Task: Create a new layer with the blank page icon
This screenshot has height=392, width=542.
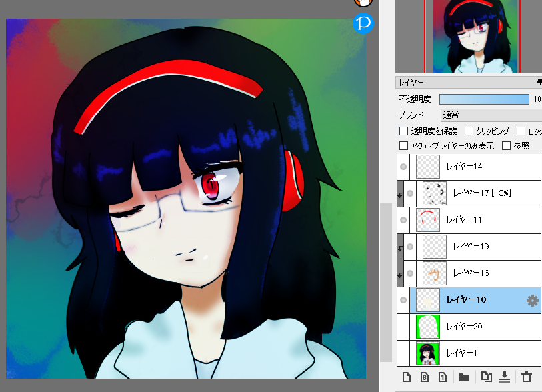Action: tap(407, 377)
